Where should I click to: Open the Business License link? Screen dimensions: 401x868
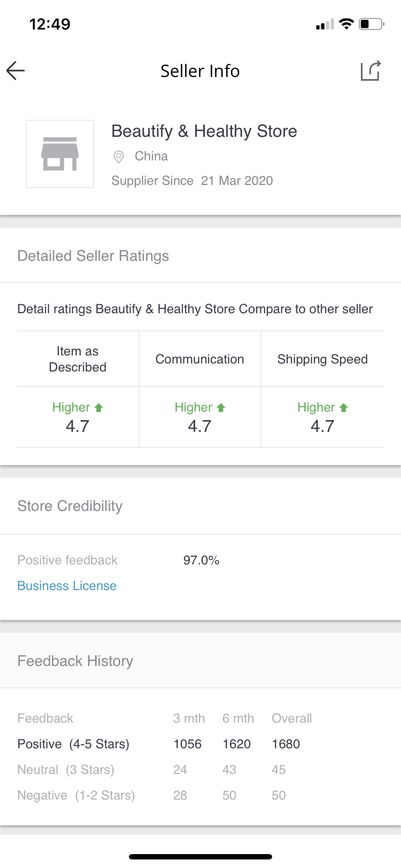[67, 586]
